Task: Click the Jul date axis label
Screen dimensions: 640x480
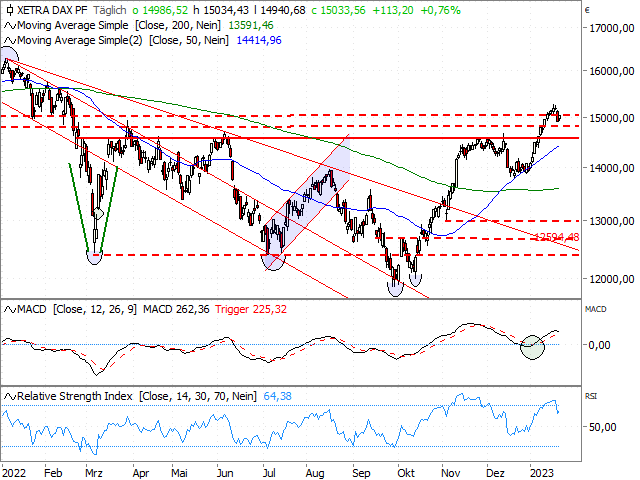Action: pyautogui.click(x=269, y=473)
